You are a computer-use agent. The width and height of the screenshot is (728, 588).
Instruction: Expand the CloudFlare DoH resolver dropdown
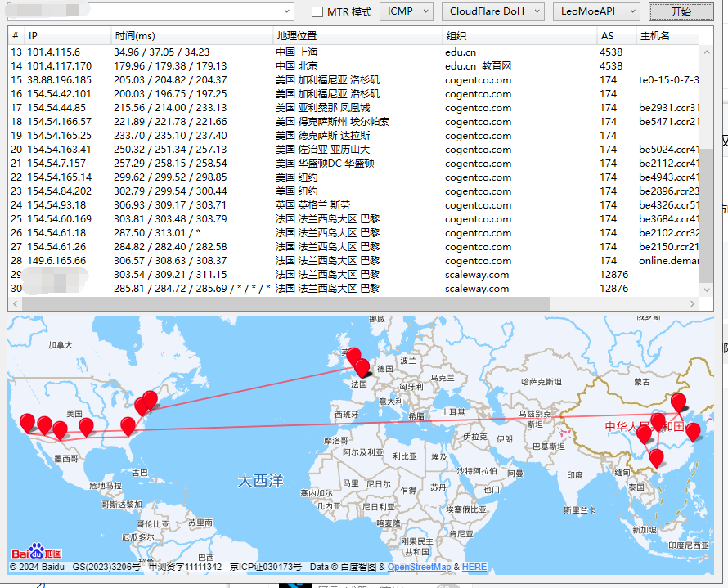click(x=492, y=11)
